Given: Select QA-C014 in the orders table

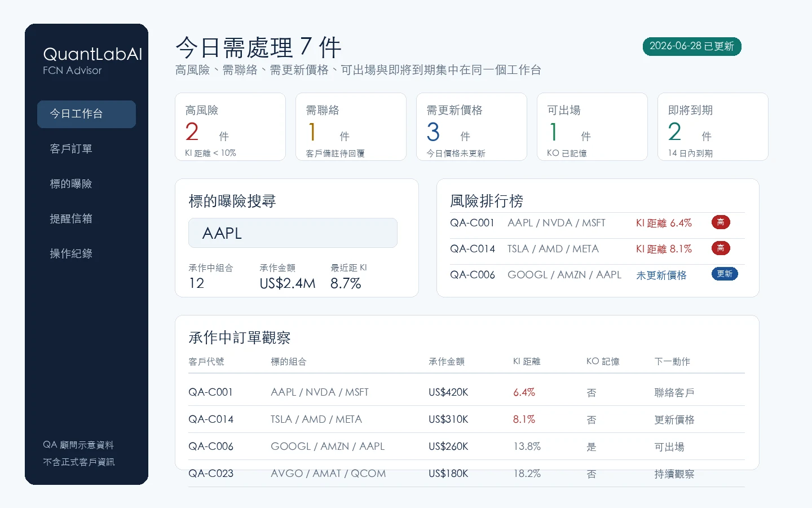Looking at the screenshot, I should tap(211, 419).
